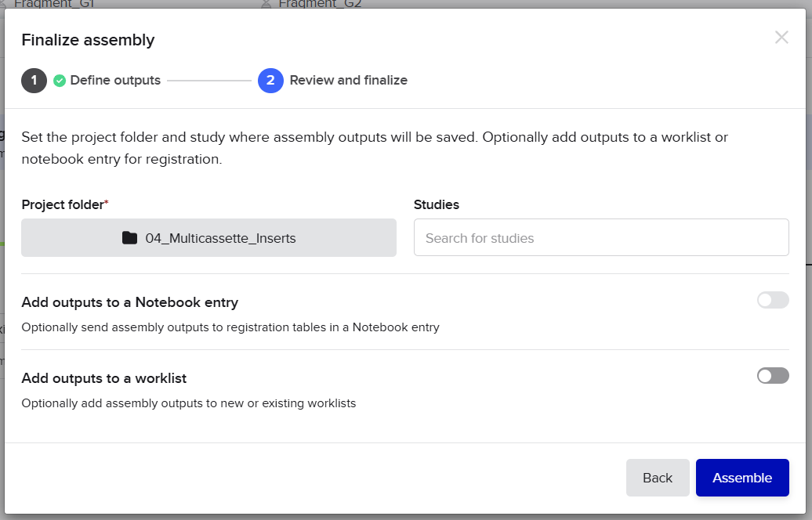Screen dimensions: 812x520
Task: Go to step 1 Define outputs
Action: point(91,81)
